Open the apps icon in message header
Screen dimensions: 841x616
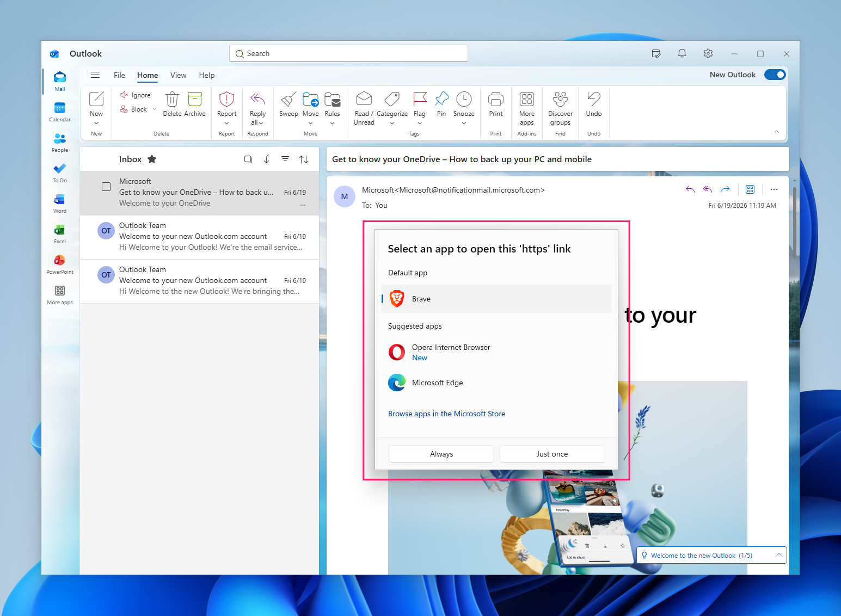pyautogui.click(x=750, y=189)
